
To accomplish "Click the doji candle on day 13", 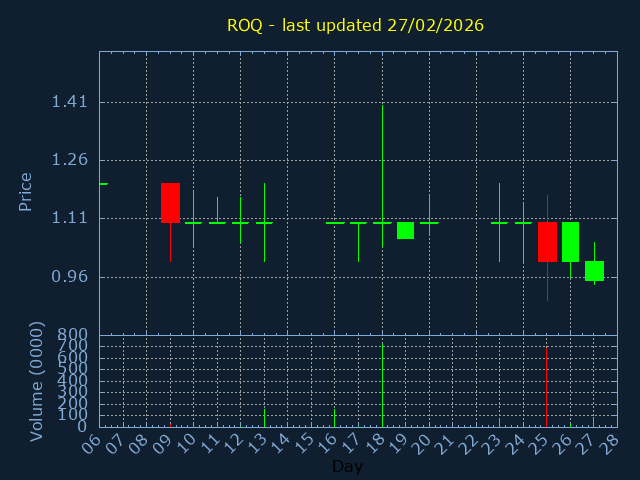I will pyautogui.click(x=264, y=222).
